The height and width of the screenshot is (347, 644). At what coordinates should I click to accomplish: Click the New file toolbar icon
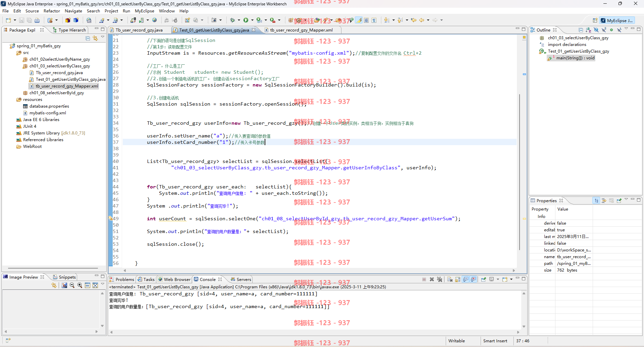[8, 20]
